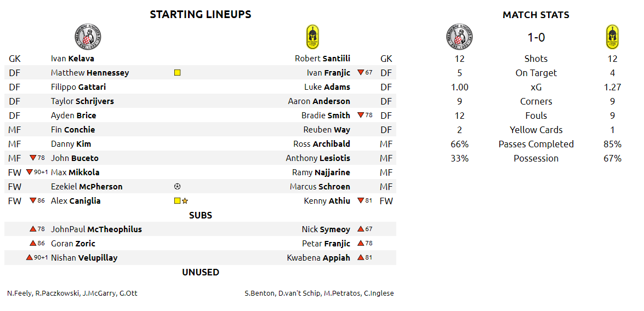Click yellow card icon beside Alex Caniglia
644x311 pixels.
click(177, 201)
